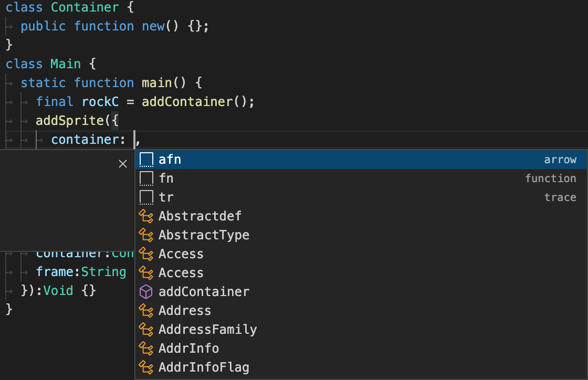Select the addContainer suggestion
The width and height of the screenshot is (588, 380).
pyautogui.click(x=204, y=291)
